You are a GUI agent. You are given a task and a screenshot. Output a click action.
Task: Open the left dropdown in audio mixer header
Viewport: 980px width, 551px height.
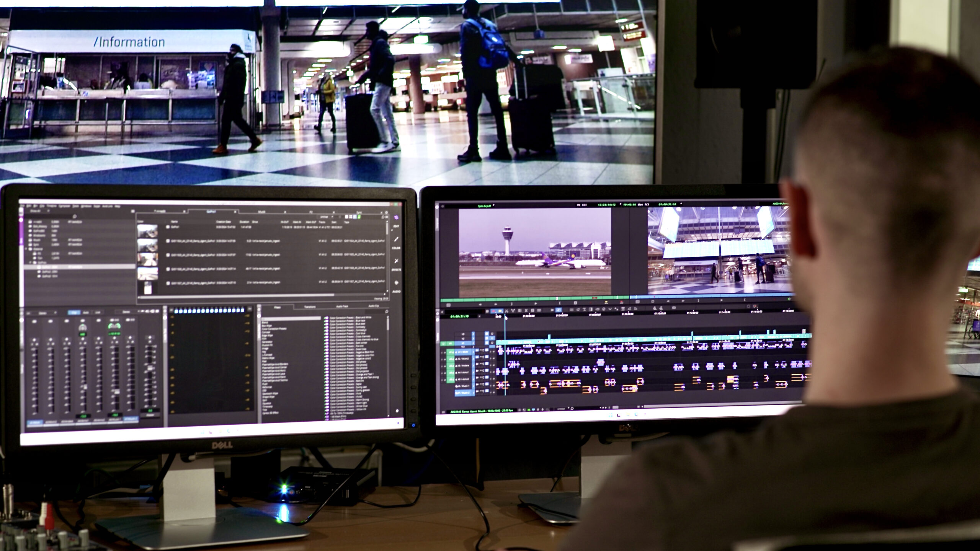pyautogui.click(x=42, y=313)
